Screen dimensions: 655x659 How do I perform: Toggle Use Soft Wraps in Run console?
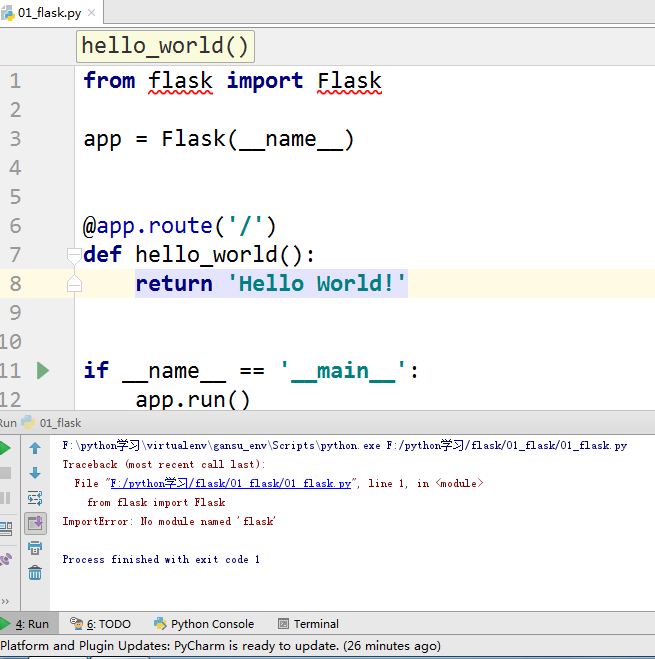pyautogui.click(x=35, y=498)
